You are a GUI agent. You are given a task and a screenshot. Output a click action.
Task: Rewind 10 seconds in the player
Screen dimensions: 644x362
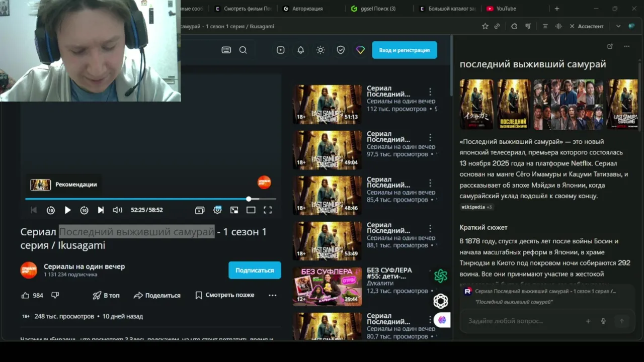point(50,210)
